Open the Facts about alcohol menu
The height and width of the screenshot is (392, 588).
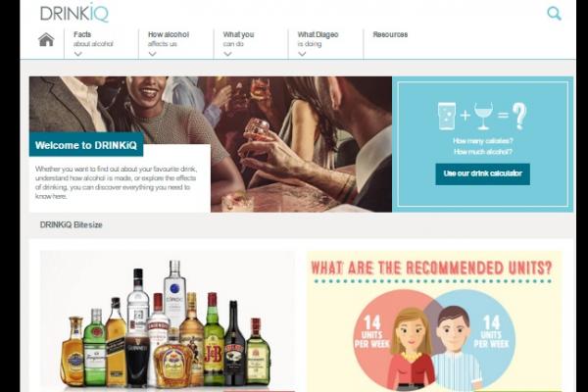coord(93,39)
